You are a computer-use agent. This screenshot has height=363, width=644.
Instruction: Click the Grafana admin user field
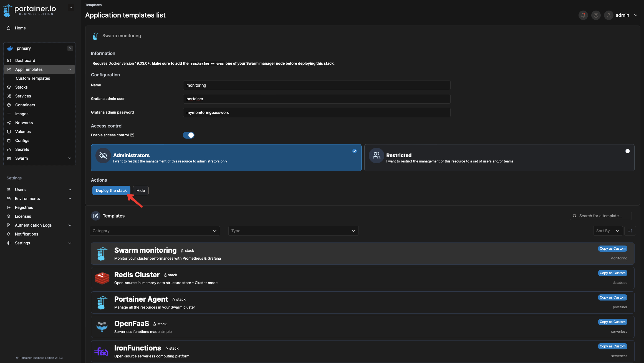[317, 99]
